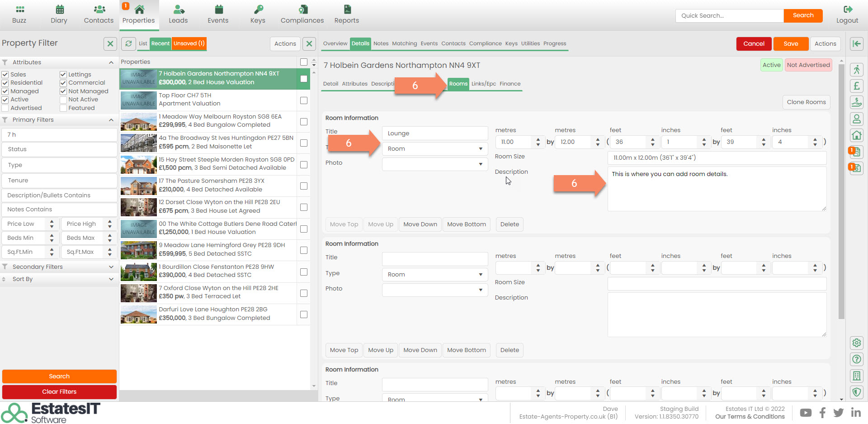Open the settings gear sidebar icon
868x424 pixels.
pos(856,343)
